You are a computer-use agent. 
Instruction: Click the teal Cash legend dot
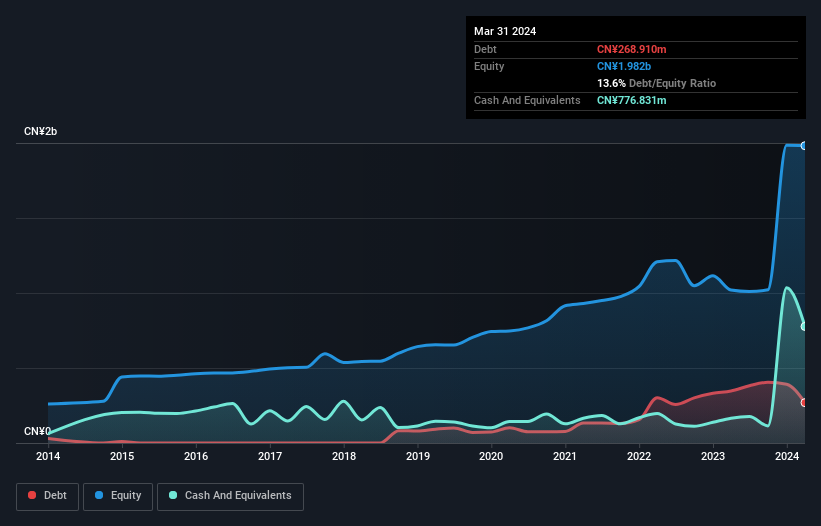point(173,495)
